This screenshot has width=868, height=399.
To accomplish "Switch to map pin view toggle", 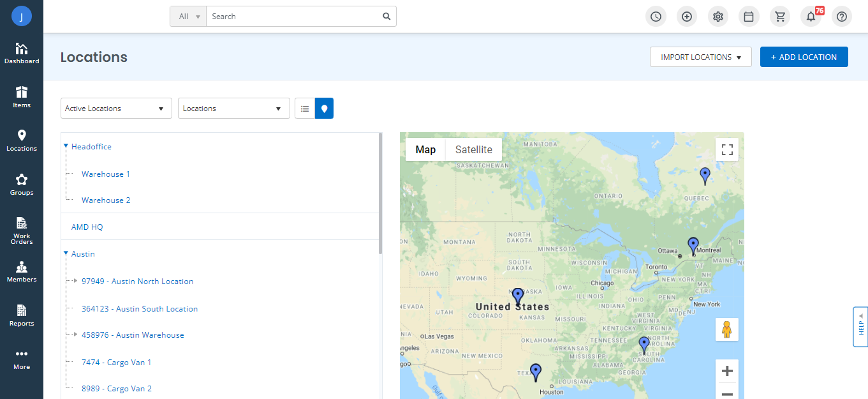I will click(324, 109).
